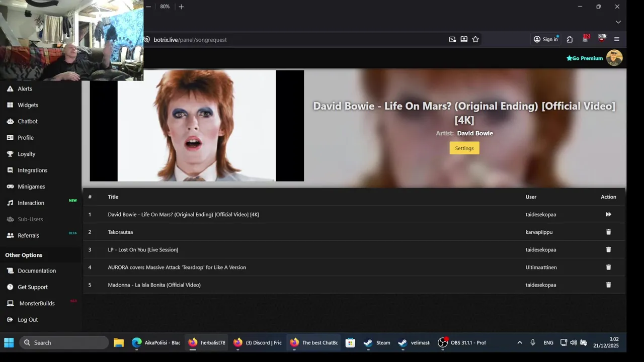Bookmark this page with star icon
The height and width of the screenshot is (362, 644).
click(x=475, y=39)
